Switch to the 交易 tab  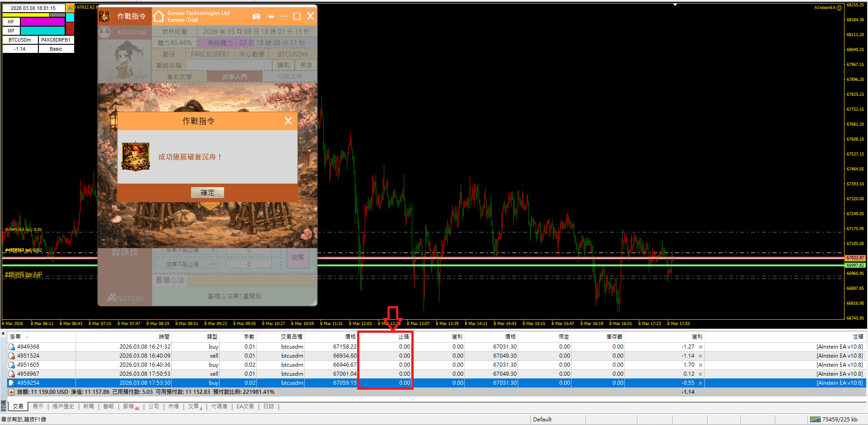tap(18, 406)
